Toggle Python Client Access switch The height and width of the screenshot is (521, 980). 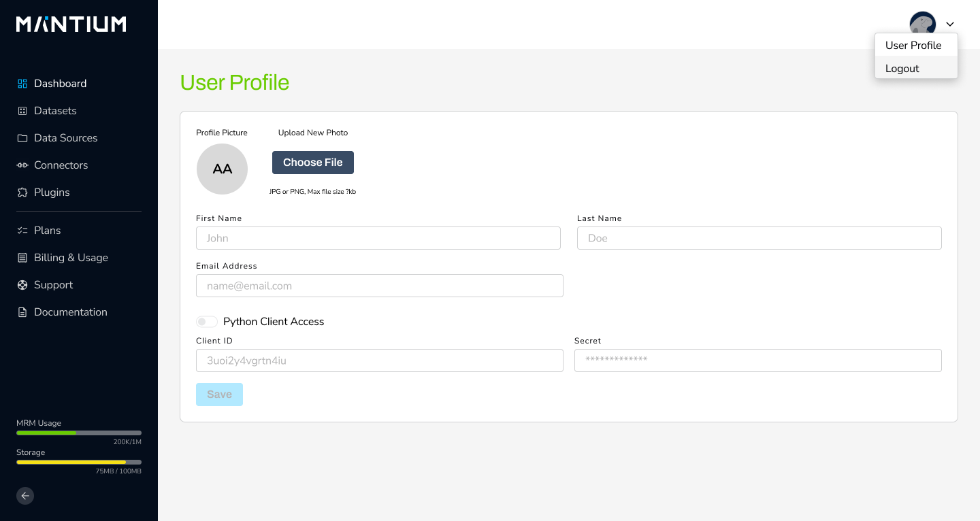[207, 322]
